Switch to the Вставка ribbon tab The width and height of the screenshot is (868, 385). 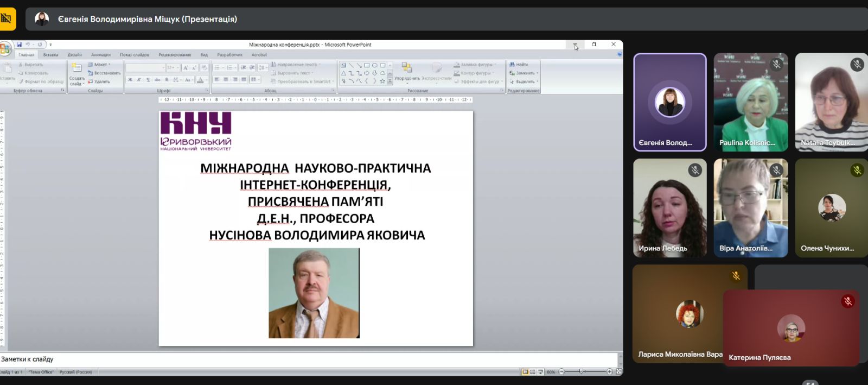point(50,55)
